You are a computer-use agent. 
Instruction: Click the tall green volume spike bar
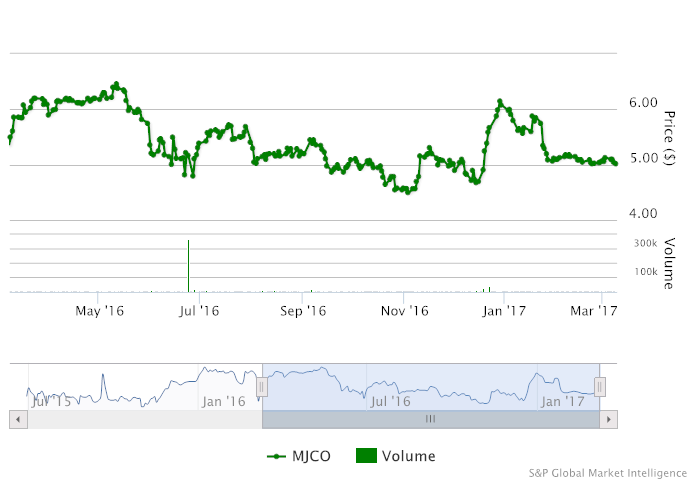[188, 266]
